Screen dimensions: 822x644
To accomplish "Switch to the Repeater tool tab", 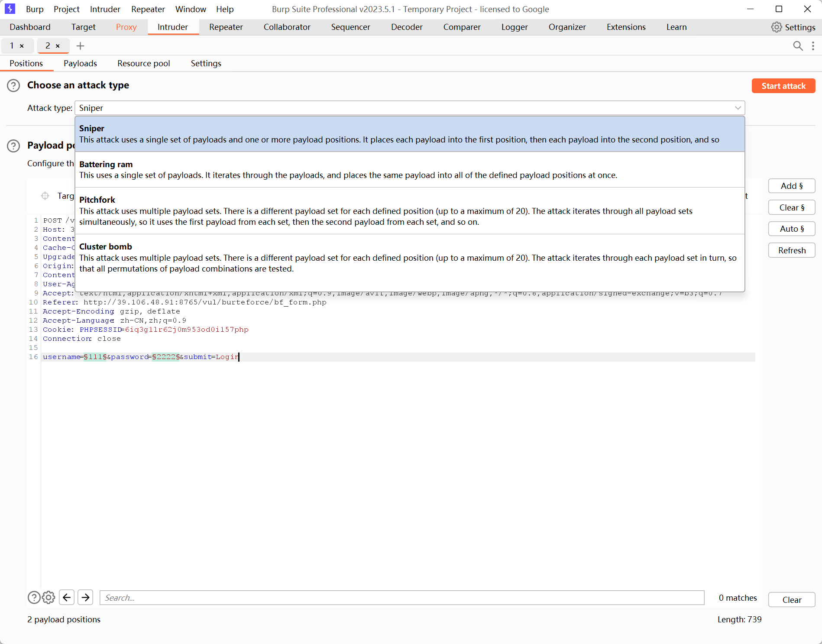I will [x=226, y=27].
